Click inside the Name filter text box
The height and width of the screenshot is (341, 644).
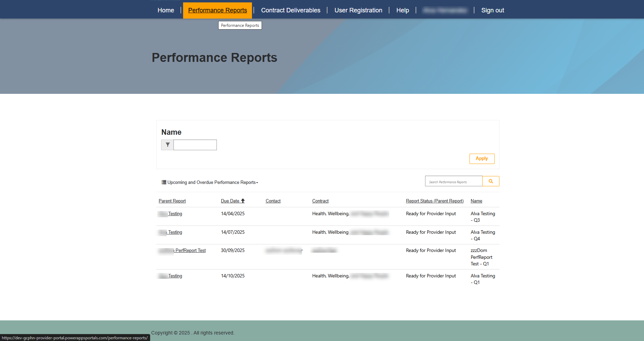[x=195, y=145]
